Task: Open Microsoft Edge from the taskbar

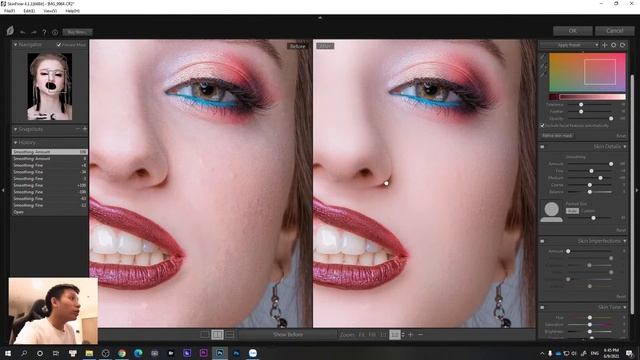Action: pos(138,353)
